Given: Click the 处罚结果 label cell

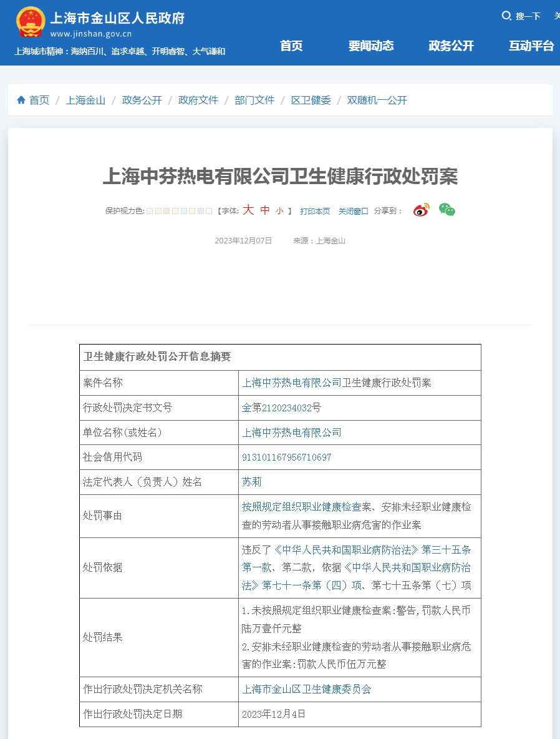Looking at the screenshot, I should tap(159, 638).
